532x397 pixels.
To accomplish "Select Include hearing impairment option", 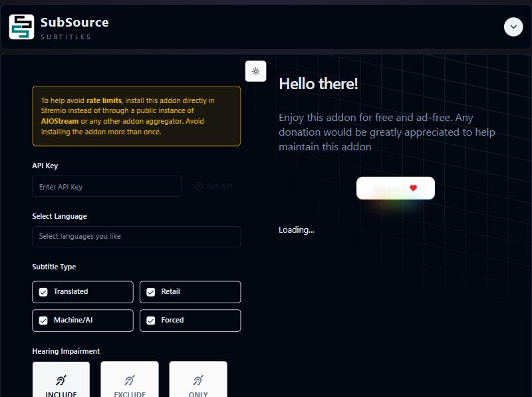I will pos(61,379).
